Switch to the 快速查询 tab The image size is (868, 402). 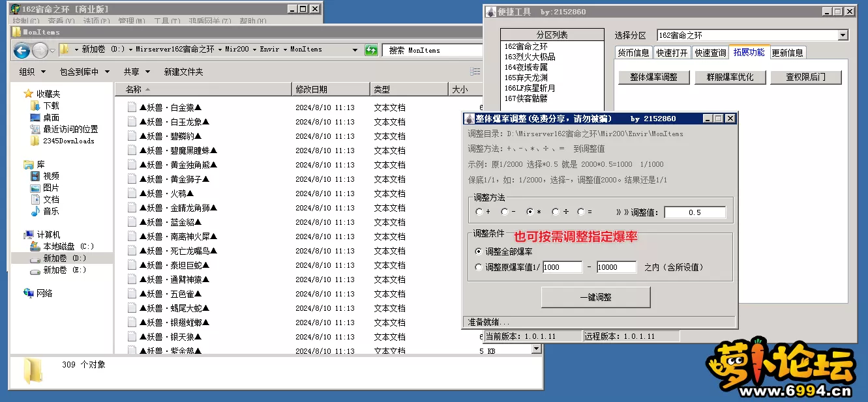click(710, 53)
